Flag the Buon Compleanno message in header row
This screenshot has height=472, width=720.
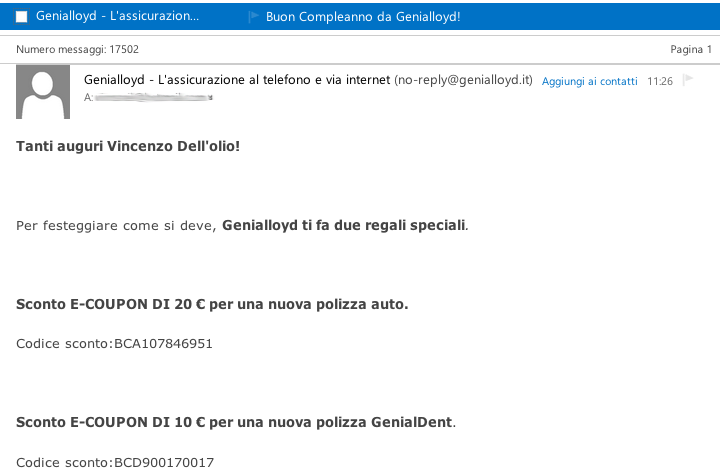(x=253, y=17)
